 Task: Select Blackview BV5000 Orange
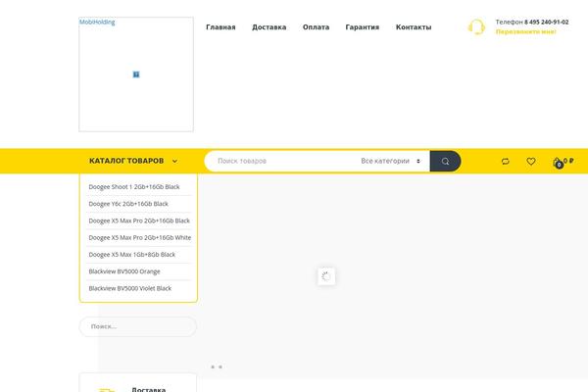(x=124, y=271)
